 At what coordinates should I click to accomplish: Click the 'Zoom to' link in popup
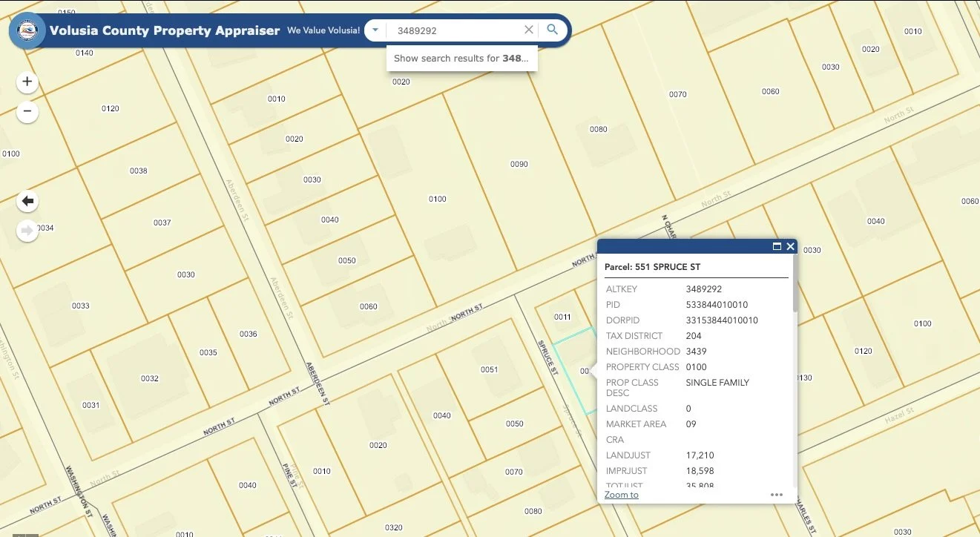(621, 495)
